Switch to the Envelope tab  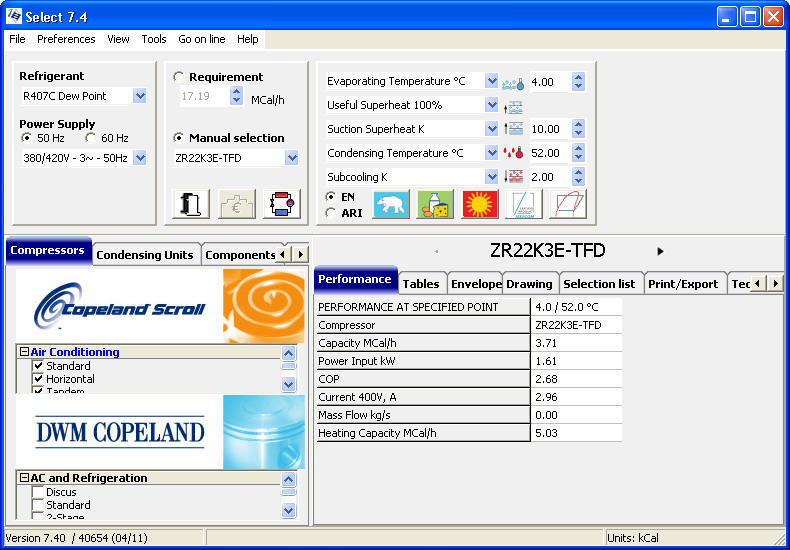(x=476, y=284)
